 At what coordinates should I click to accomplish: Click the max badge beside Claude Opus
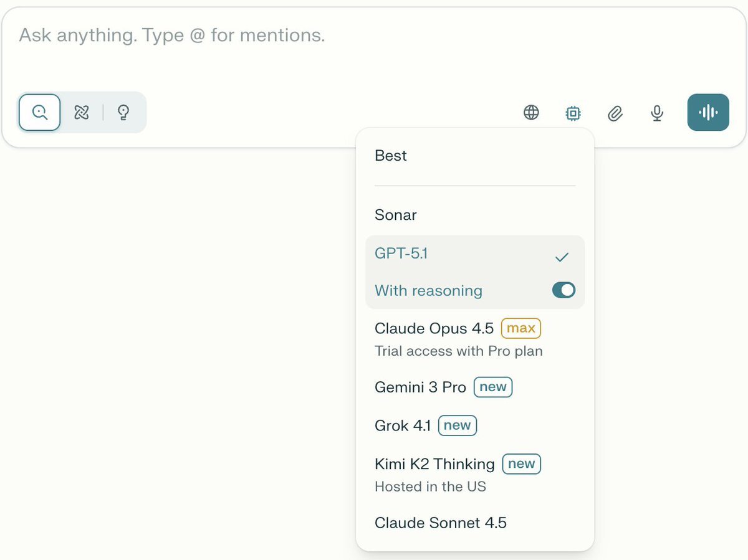tap(521, 328)
